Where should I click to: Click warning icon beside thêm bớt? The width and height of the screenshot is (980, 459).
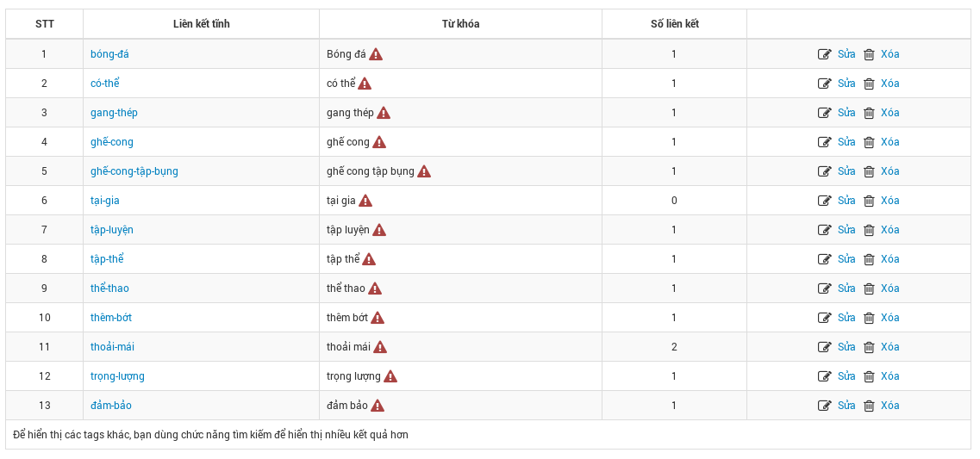point(377,318)
